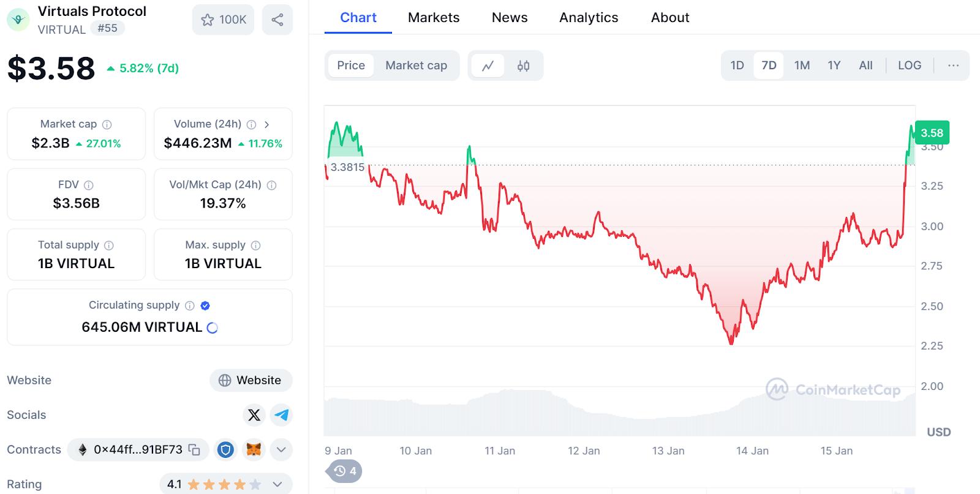Open Max. supply info icon
The width and height of the screenshot is (980, 494).
(255, 245)
